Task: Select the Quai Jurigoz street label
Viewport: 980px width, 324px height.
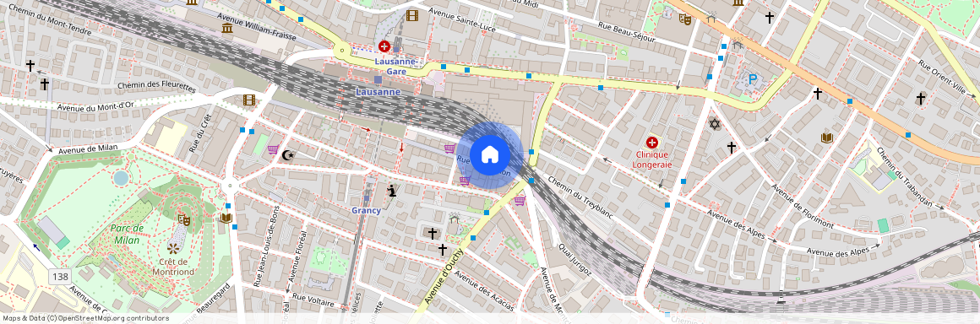Action: pos(576,261)
